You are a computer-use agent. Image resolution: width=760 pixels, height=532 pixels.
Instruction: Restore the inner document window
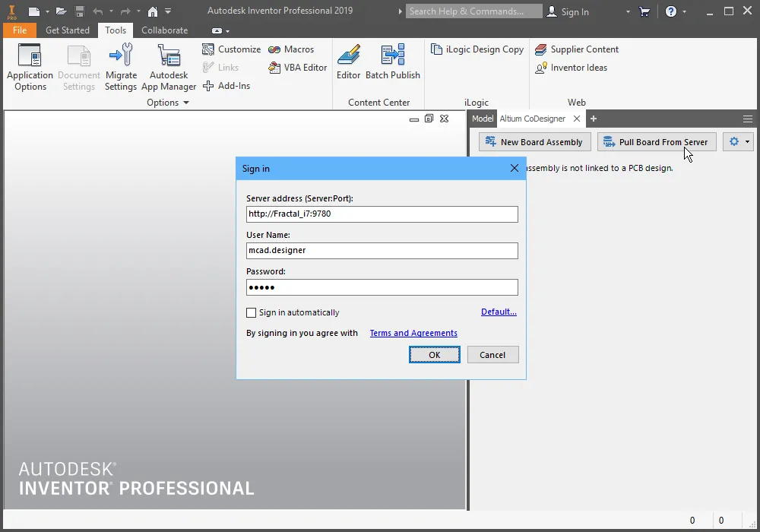point(429,119)
